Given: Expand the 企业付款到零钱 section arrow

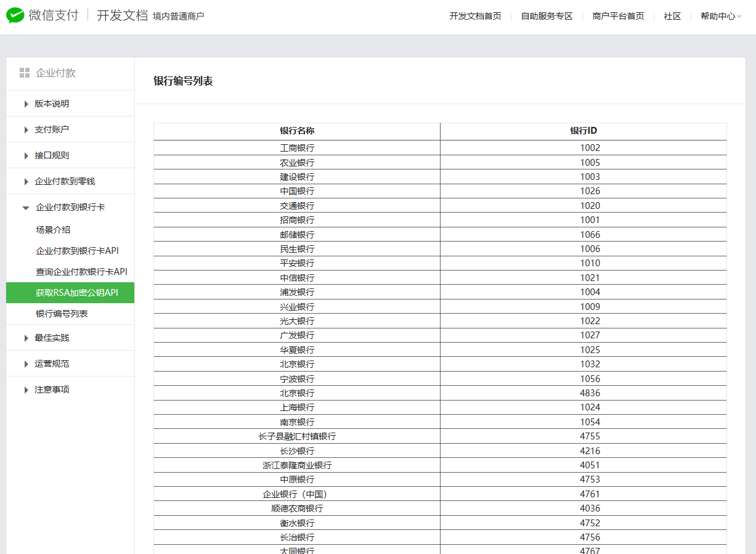Looking at the screenshot, I should pyautogui.click(x=26, y=182).
